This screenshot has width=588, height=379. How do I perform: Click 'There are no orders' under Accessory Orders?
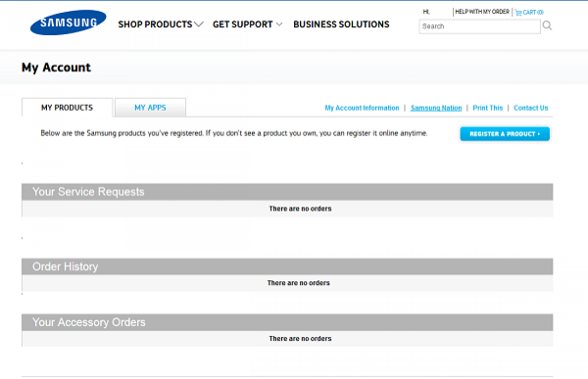(x=301, y=339)
